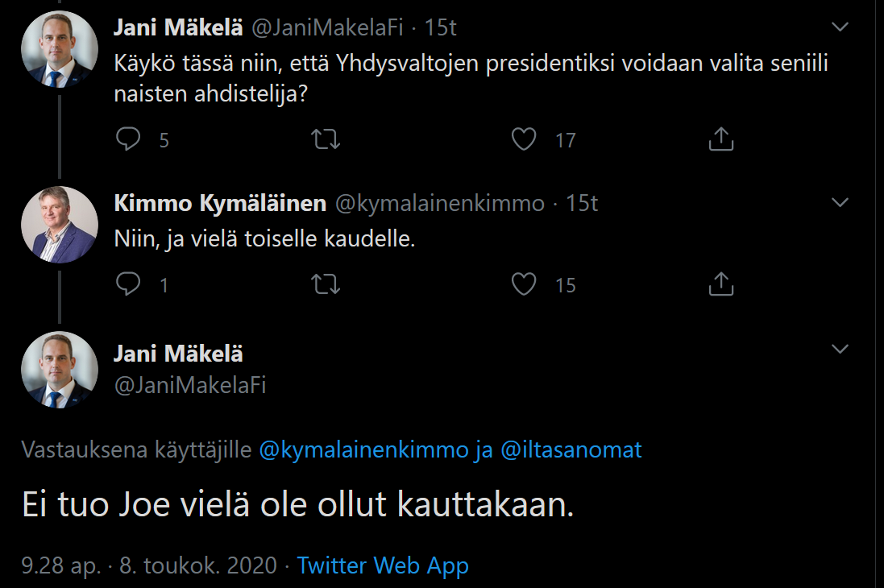
Task: Open Jani Mäkelä's avatar in top tweet
Action: point(59,50)
